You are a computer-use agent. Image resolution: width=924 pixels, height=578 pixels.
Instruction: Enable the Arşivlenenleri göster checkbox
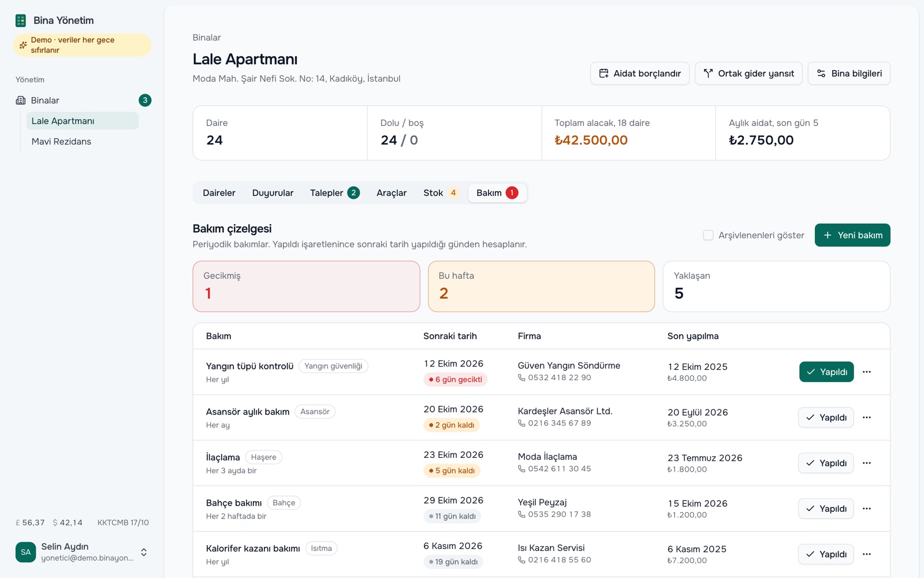point(708,235)
